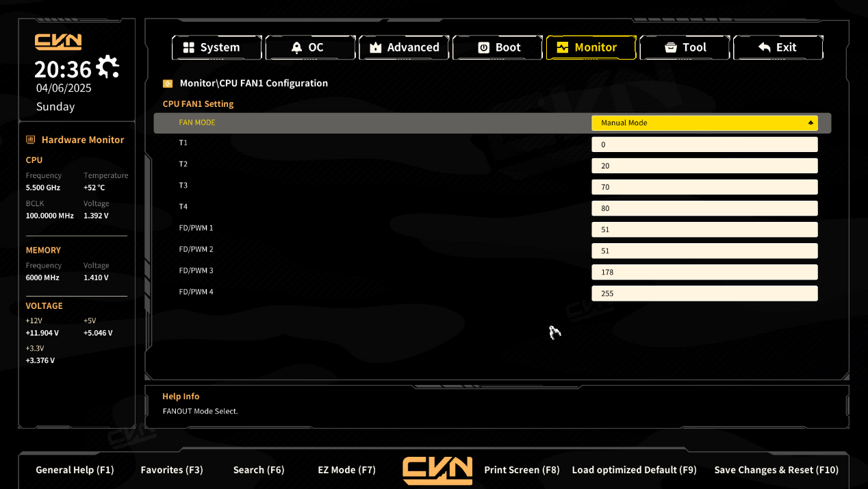Click the center CVN logo in bottom bar
The image size is (868, 489).
437,470
